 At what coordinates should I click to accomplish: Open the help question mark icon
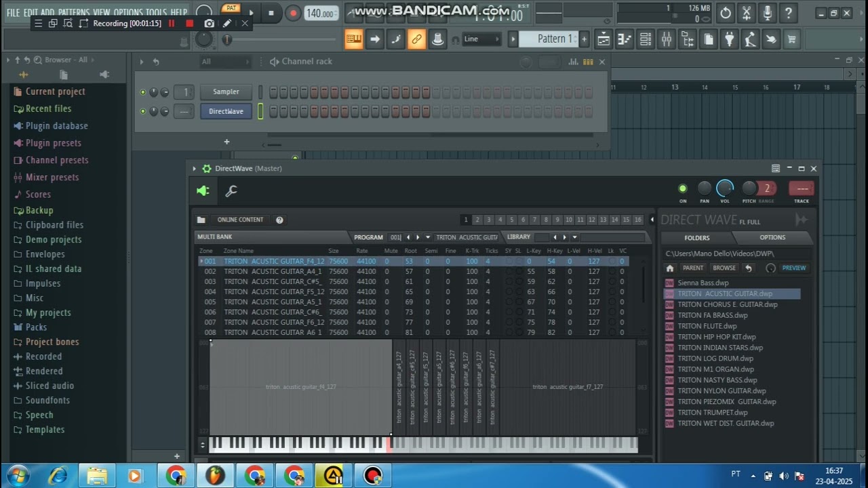pos(788,13)
